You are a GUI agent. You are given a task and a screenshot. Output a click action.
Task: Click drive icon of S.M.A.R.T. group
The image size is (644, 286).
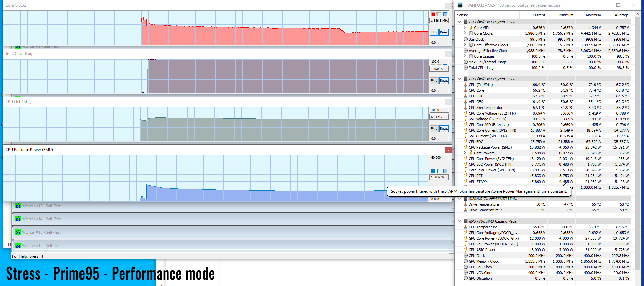tap(466, 199)
